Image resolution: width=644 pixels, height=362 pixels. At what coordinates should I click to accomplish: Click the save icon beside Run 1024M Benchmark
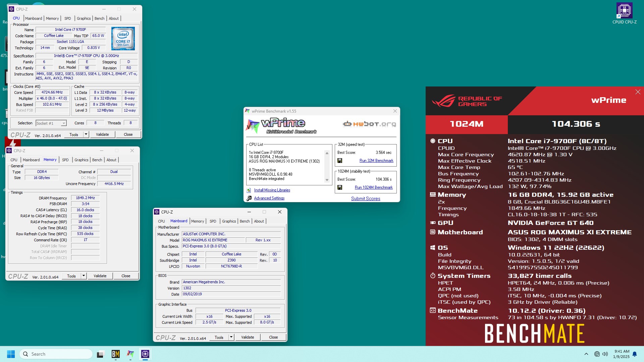340,187
